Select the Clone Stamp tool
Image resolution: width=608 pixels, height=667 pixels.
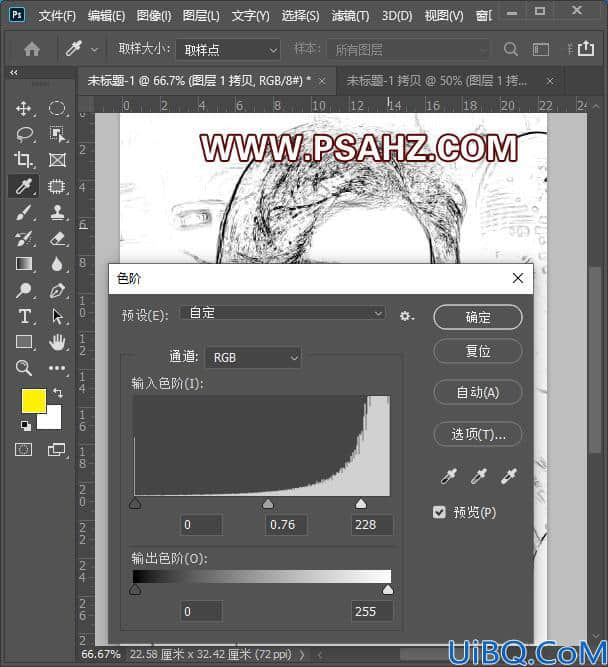[57, 212]
